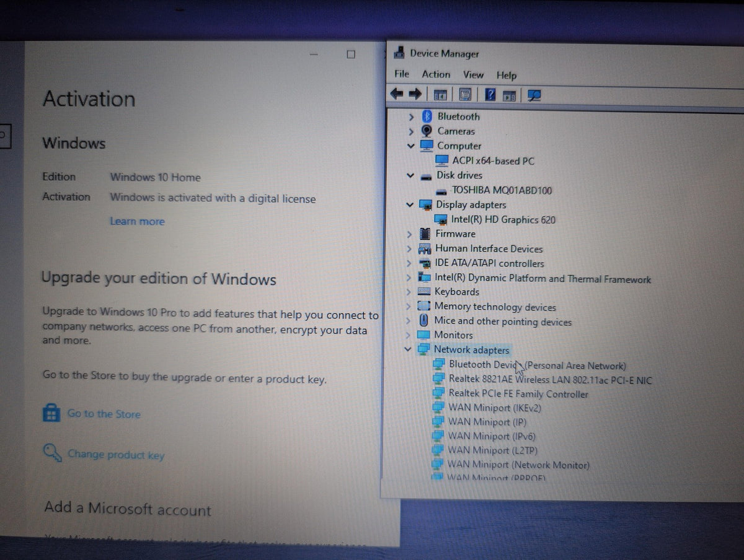Click the IDE ATA/ATAPI controllers icon
Screen dimensions: 744x560
[425, 263]
